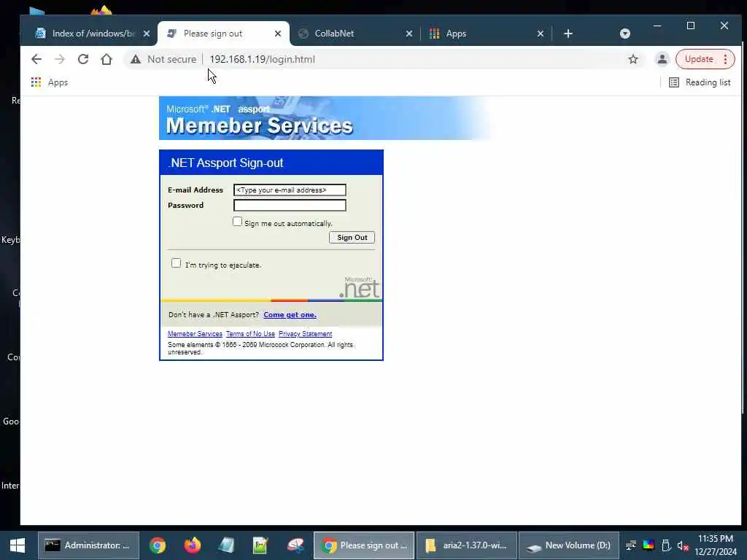The height and width of the screenshot is (560, 747).
Task: Open the Apps grid bookmark
Action: tap(50, 82)
